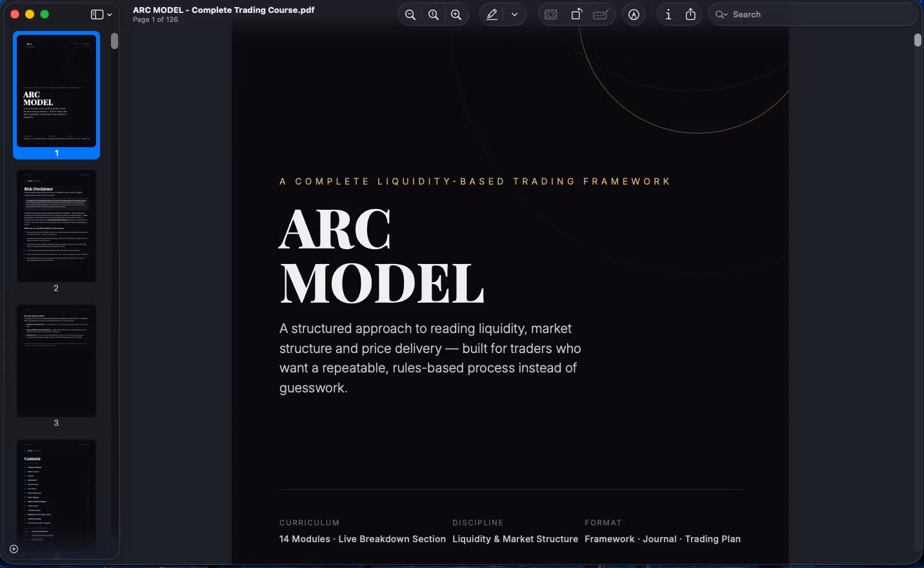
Task: Click the Redact tool icon
Action: tap(551, 15)
